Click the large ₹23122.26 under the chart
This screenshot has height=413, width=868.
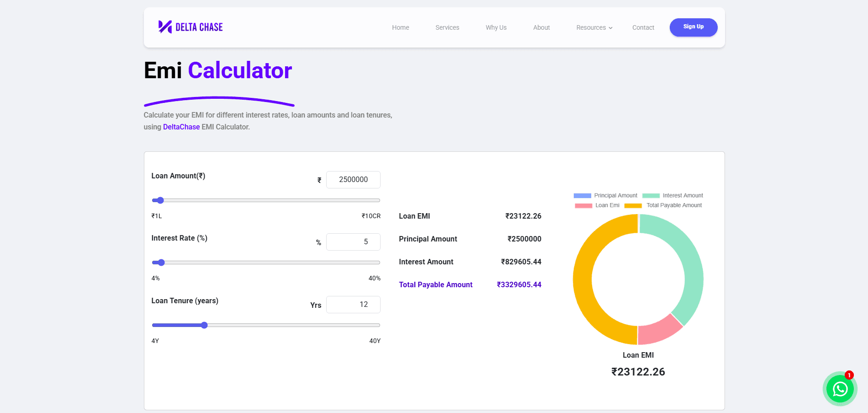point(638,372)
